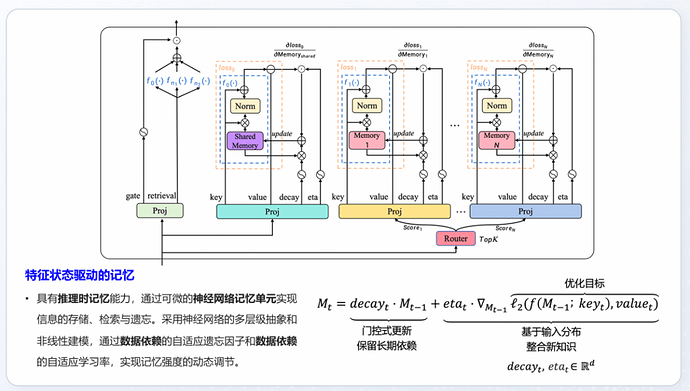This screenshot has height=391, width=690.
Task: Select the blue Proj bar
Action: point(525,212)
